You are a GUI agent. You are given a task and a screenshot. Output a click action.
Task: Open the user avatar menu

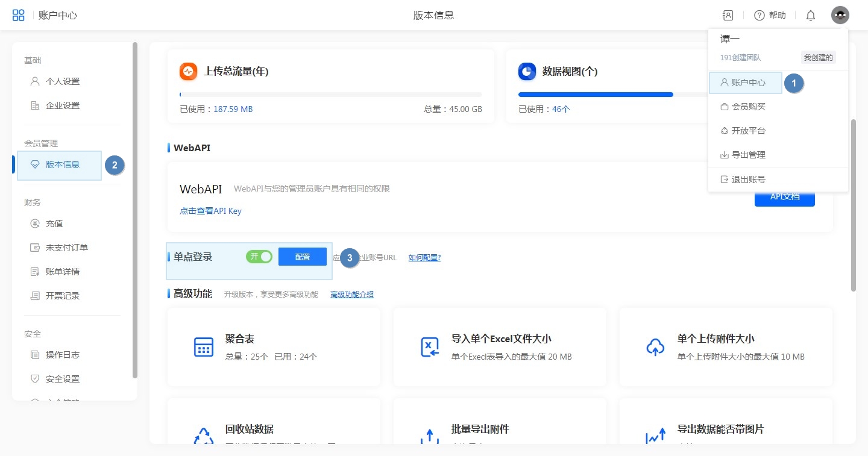(x=840, y=15)
